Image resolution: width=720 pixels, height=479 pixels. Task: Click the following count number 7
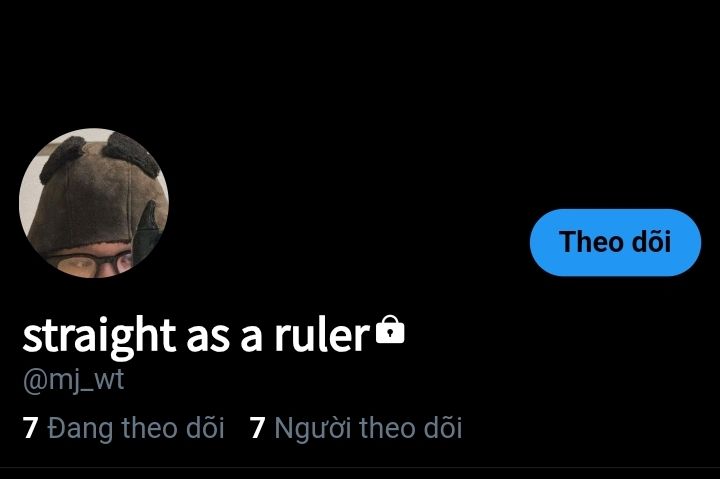click(x=30, y=428)
